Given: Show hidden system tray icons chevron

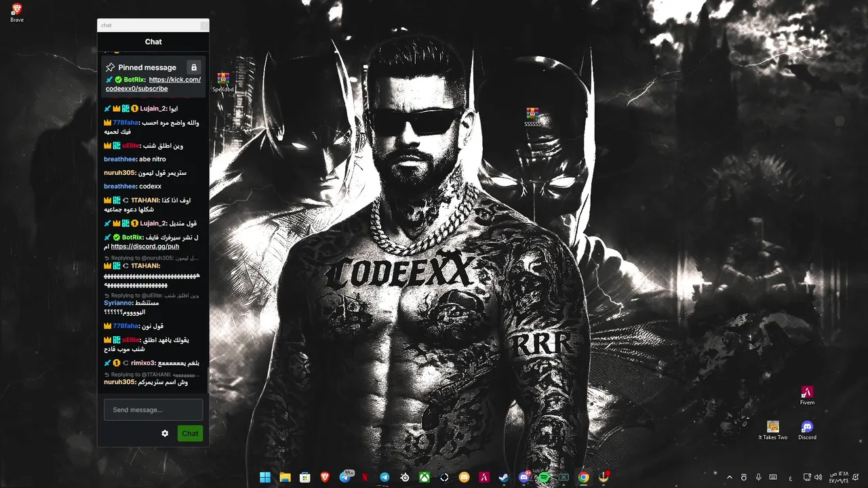Looking at the screenshot, I should coord(730,477).
